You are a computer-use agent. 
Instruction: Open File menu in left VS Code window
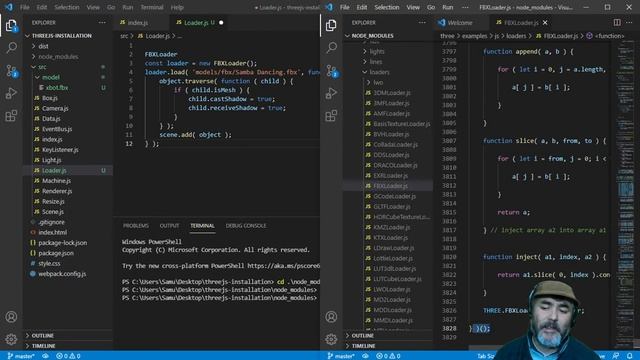(24, 7)
